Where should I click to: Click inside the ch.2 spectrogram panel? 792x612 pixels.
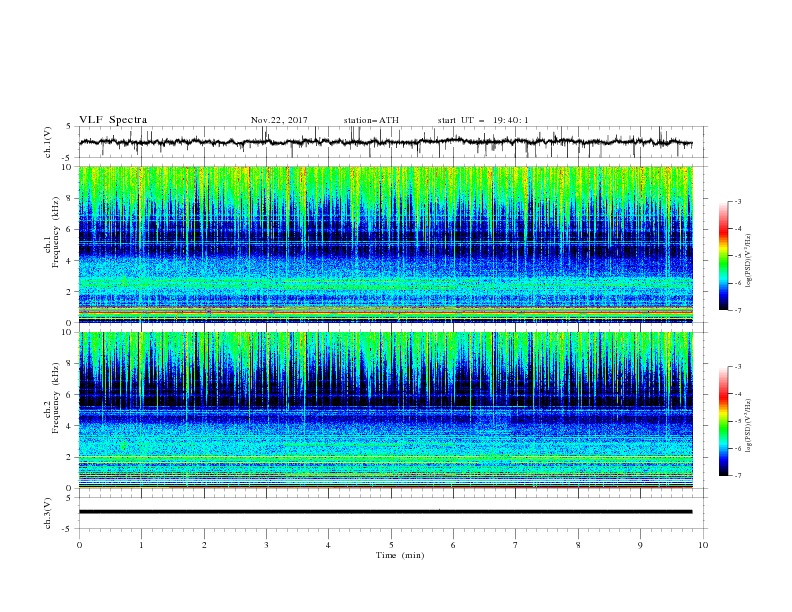coord(386,410)
